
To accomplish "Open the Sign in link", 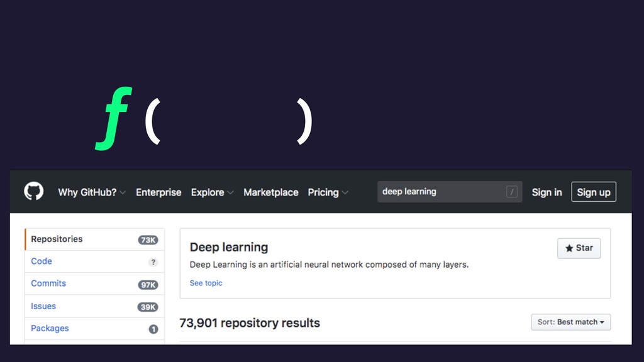I will click(x=547, y=192).
